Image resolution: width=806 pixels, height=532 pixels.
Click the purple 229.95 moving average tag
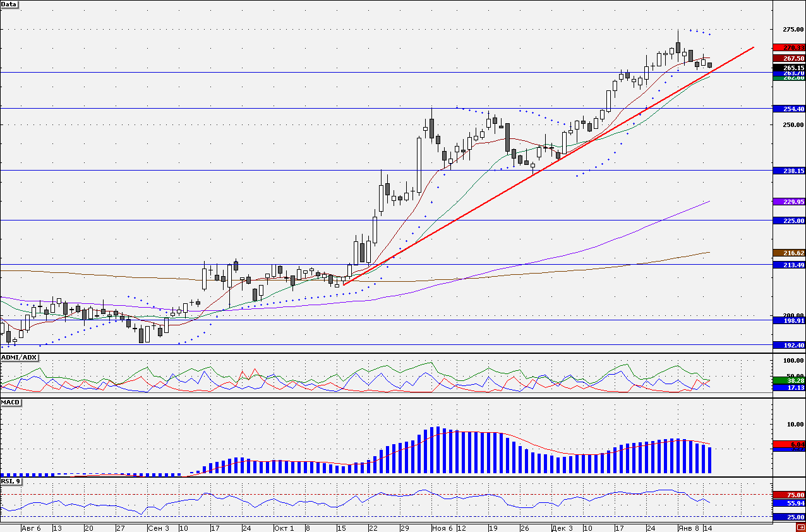789,202
